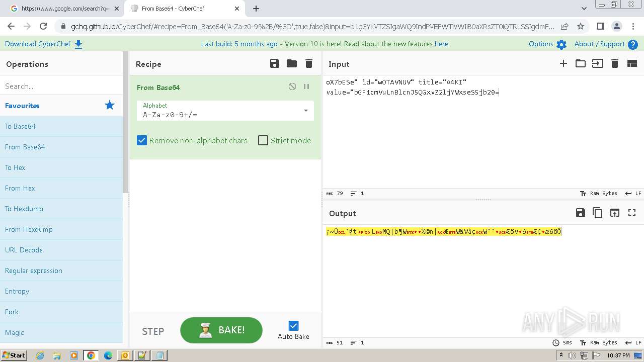Open the Alphabet dropdown
Viewport: 644px width, 362px height.
point(225,111)
